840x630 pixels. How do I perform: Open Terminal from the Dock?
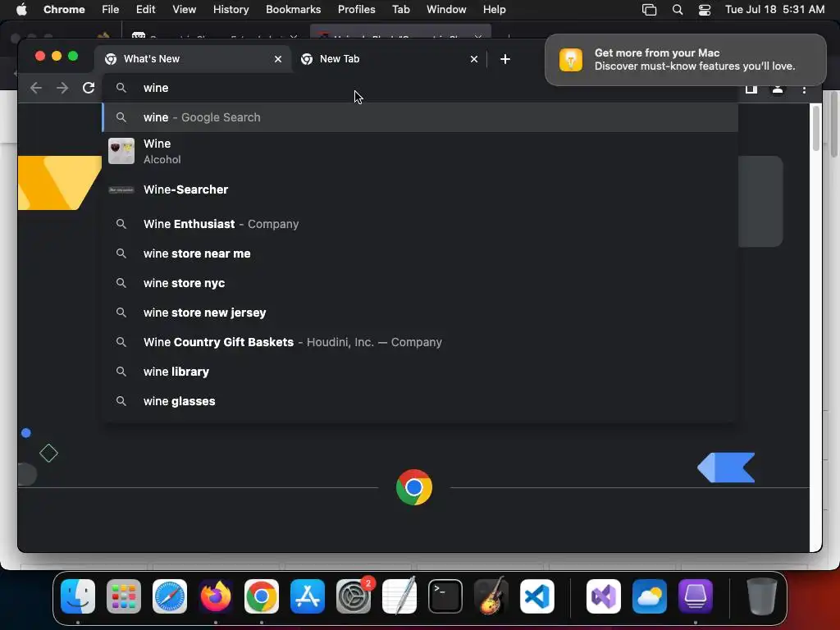click(445, 596)
